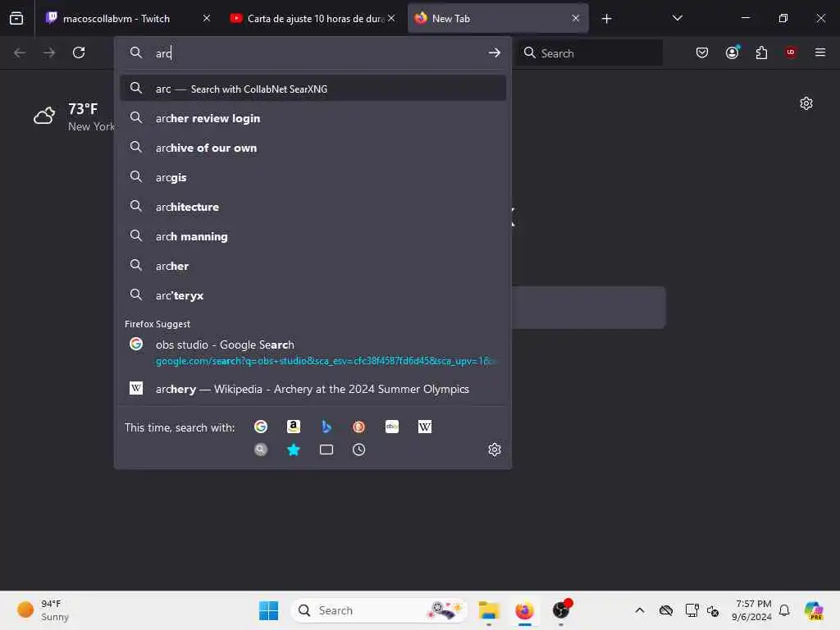The width and height of the screenshot is (840, 630).
Task: Open uBlock Origin extension icon
Action: click(x=791, y=52)
